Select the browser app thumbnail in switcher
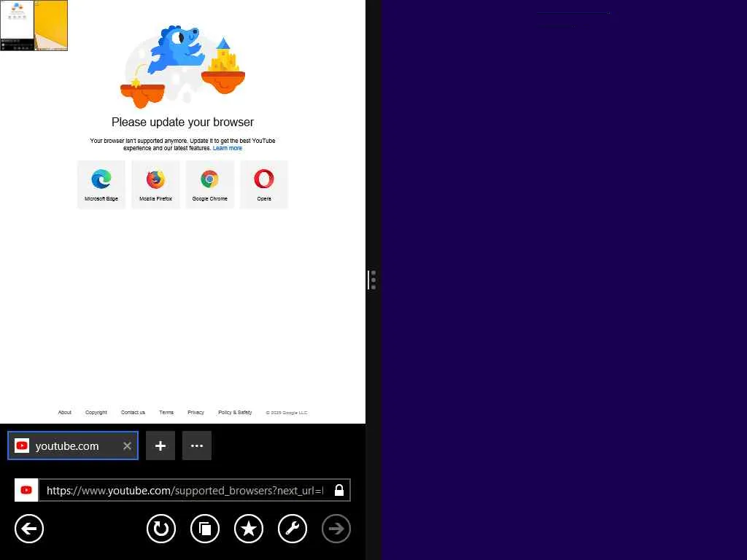Image resolution: width=747 pixels, height=560 pixels. point(18,26)
